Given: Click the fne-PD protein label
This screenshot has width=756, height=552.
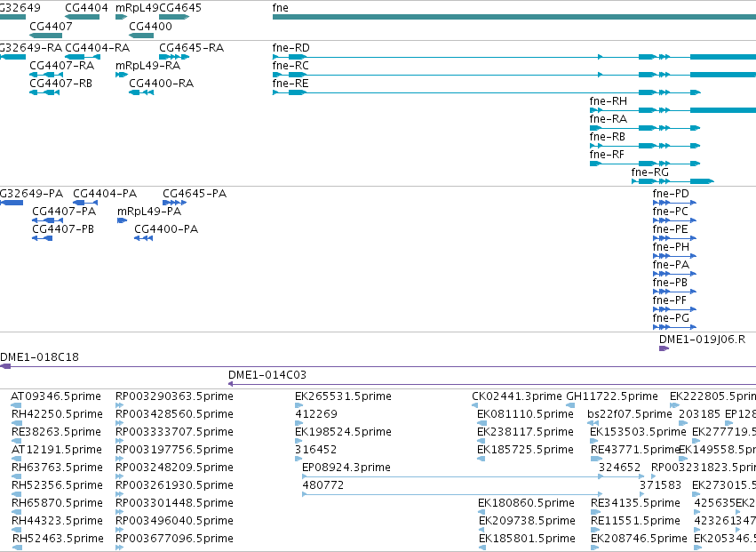Looking at the screenshot, I should click(x=671, y=194).
